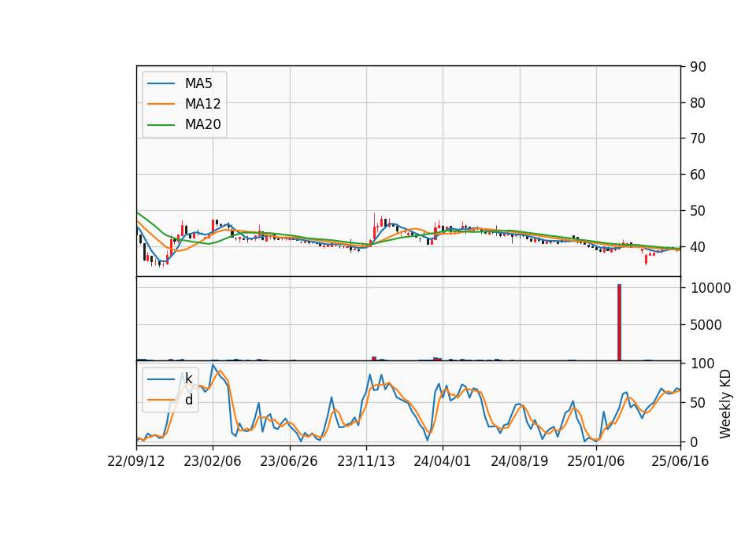Click the 23/11/13 date tick label
Viewport: 756px width, 543px height.
[366, 462]
